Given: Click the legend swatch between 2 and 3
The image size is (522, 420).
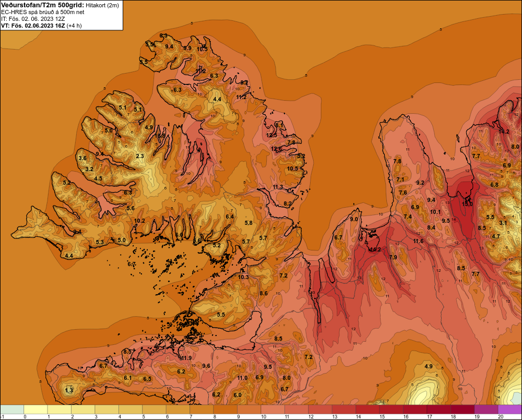Looking at the screenshot, I should 83,410.
